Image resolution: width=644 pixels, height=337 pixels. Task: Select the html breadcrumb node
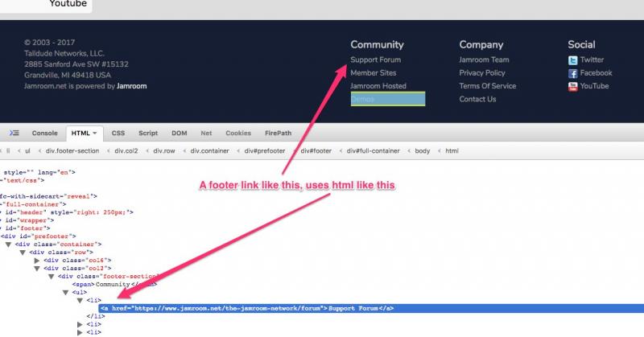pyautogui.click(x=452, y=150)
